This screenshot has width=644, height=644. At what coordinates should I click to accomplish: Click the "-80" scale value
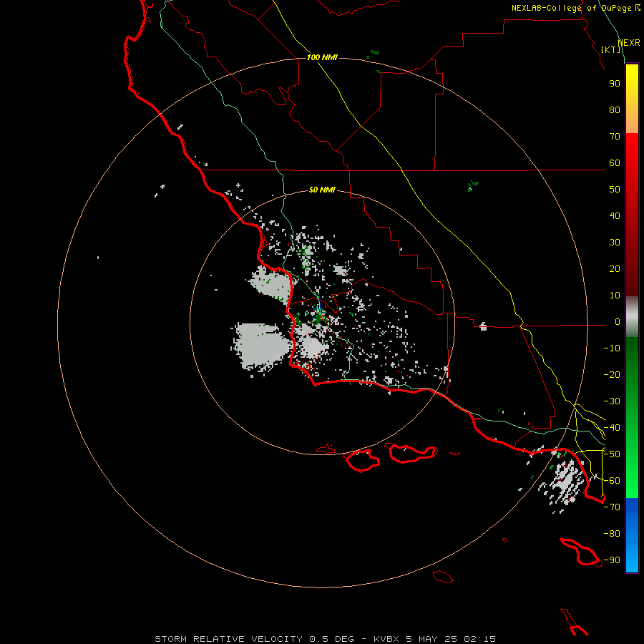pyautogui.click(x=612, y=534)
